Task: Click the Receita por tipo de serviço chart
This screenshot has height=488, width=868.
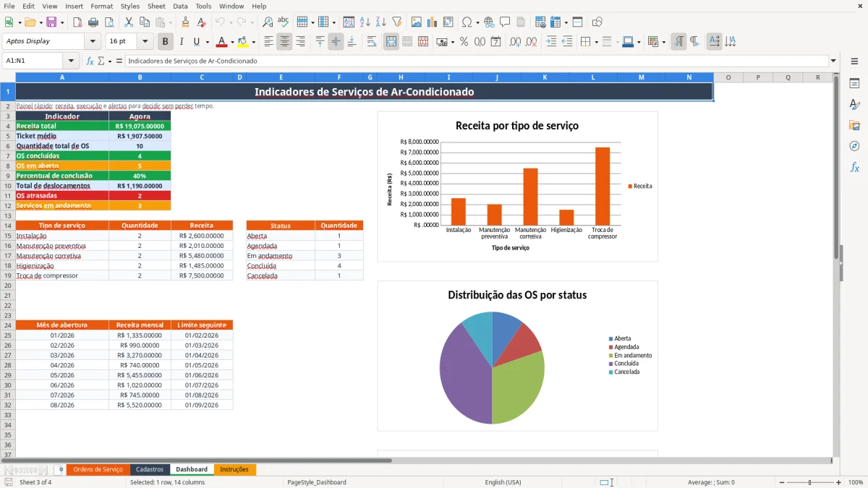Action: [517, 187]
